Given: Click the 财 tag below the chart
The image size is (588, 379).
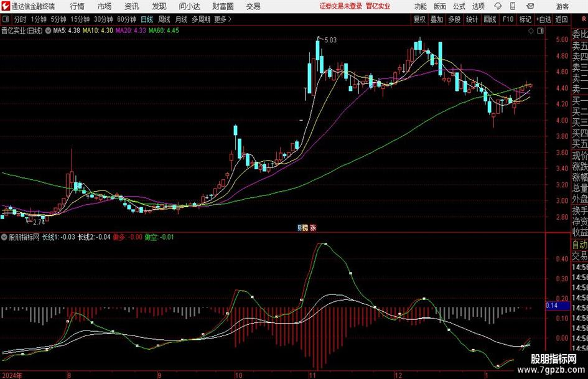Looking at the screenshot, I should (x=300, y=228).
